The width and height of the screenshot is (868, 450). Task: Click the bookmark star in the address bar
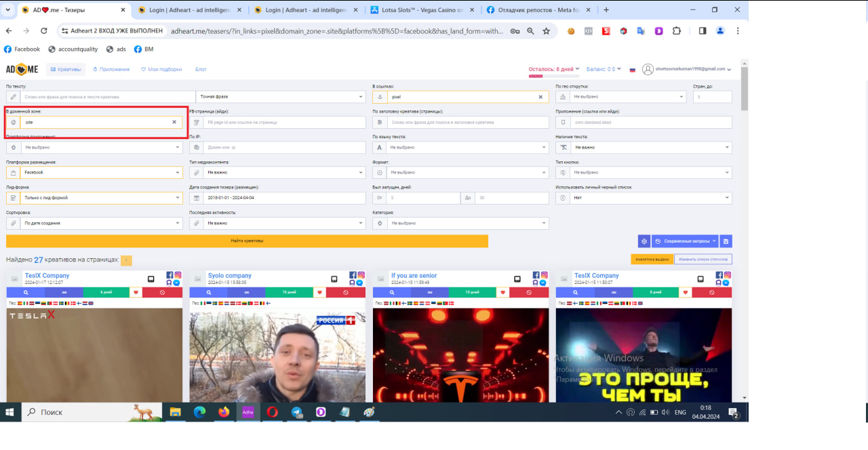pyautogui.click(x=546, y=31)
